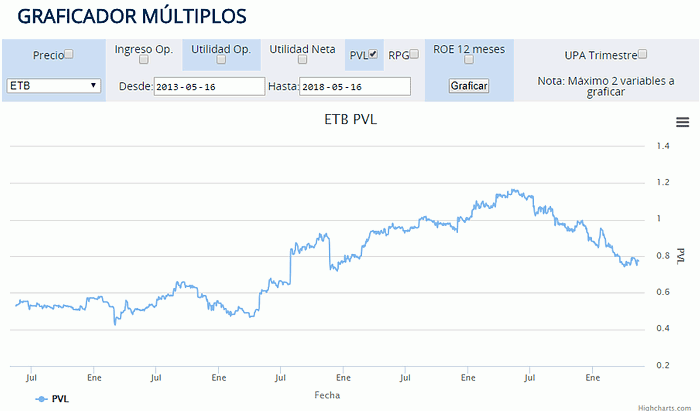Screen dimensions: 700x411
Task: Focus the Hasta date field
Action: pos(355,87)
